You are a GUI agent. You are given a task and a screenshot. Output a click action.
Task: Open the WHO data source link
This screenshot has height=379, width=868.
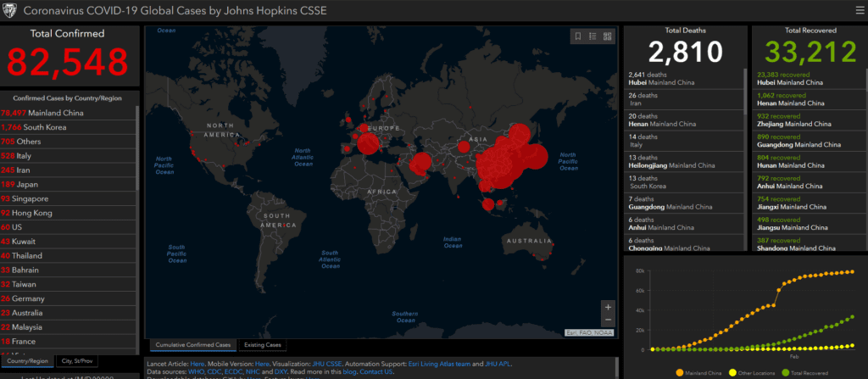(x=197, y=372)
